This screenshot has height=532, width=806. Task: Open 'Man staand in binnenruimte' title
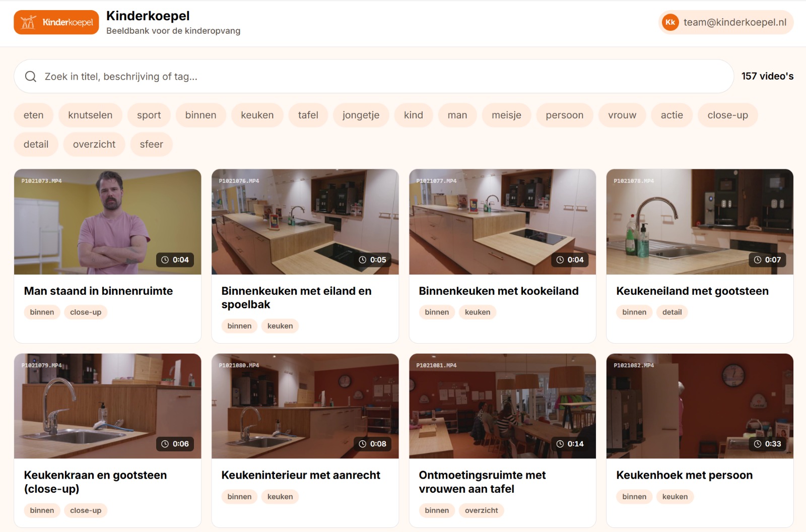98,291
